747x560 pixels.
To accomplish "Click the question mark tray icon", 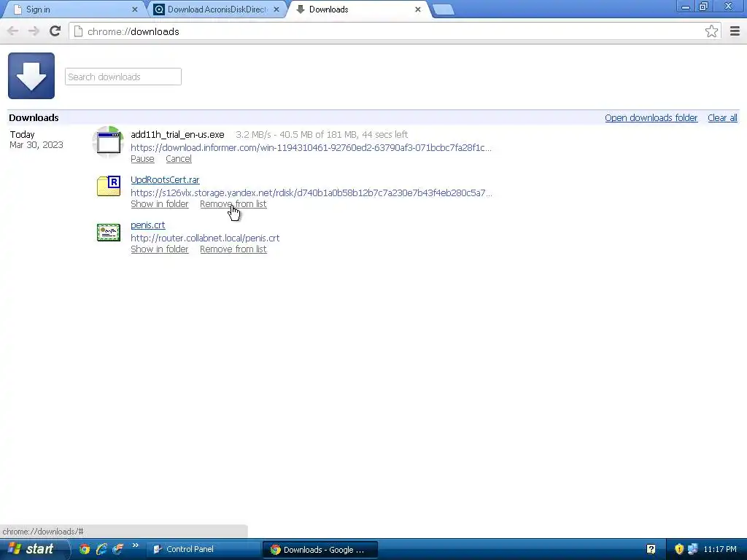I will pyautogui.click(x=651, y=549).
